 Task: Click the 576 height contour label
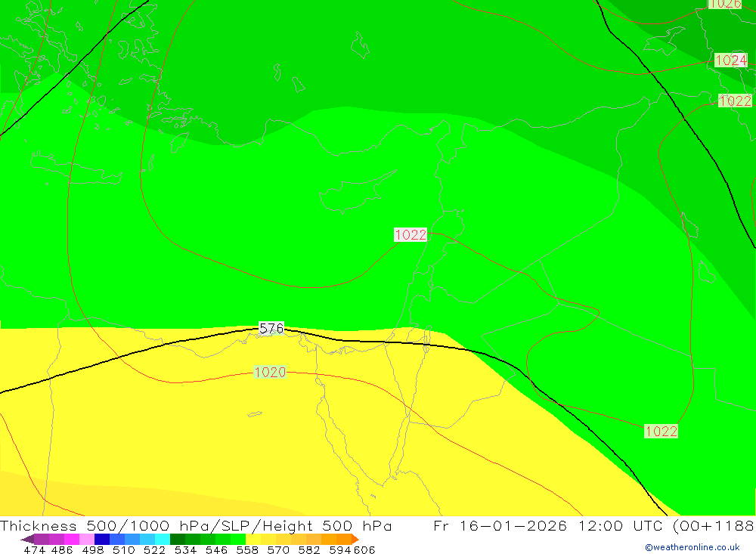[x=271, y=328]
